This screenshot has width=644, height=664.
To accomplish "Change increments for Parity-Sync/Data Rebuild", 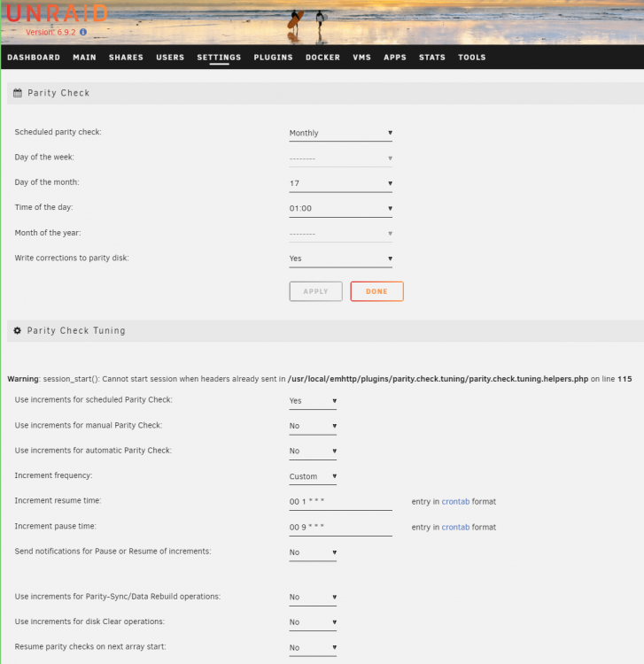I will click(x=313, y=597).
